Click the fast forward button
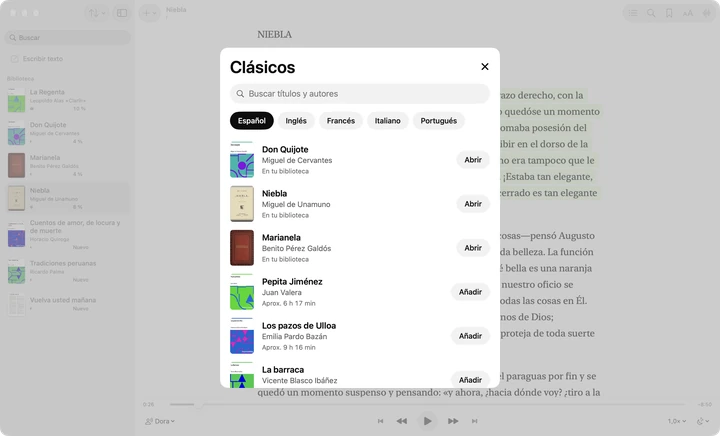 (453, 421)
